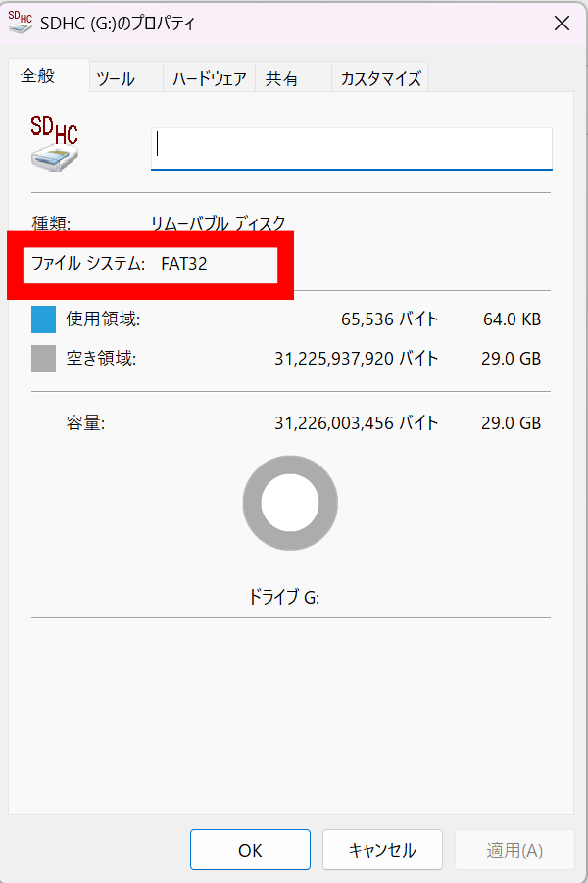Open the ハードウェア tab
Viewport: 588px width, 883px height.
point(209,77)
